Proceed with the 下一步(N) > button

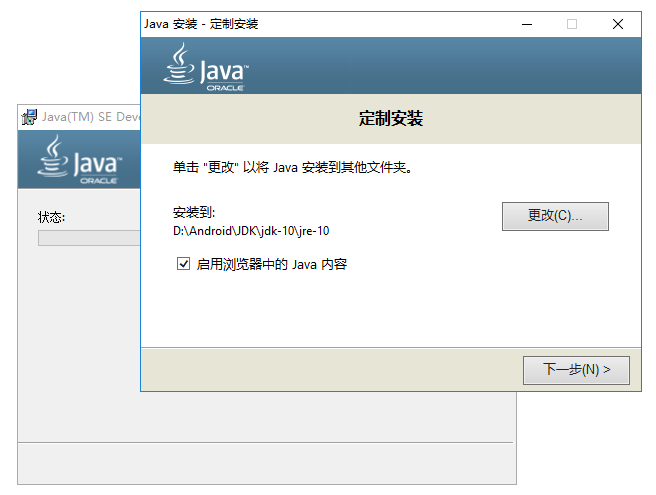click(576, 370)
